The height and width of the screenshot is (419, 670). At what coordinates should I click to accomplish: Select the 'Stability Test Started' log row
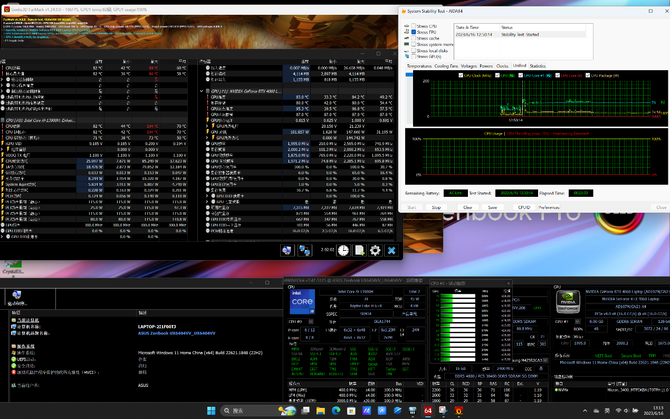click(x=520, y=34)
